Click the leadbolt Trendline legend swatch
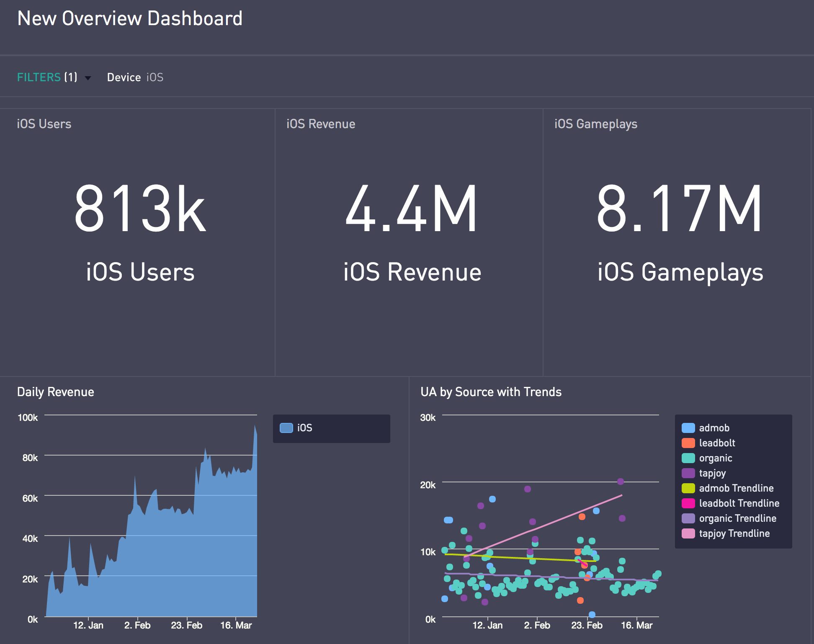The width and height of the screenshot is (814, 644). coord(688,503)
